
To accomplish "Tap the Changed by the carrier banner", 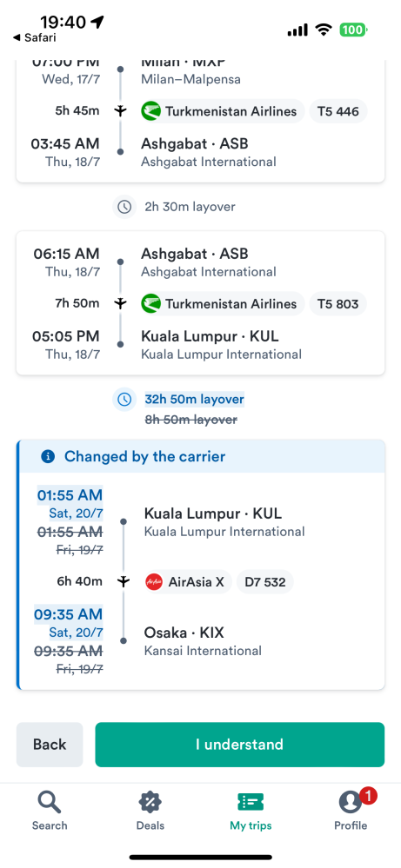I will [202, 456].
